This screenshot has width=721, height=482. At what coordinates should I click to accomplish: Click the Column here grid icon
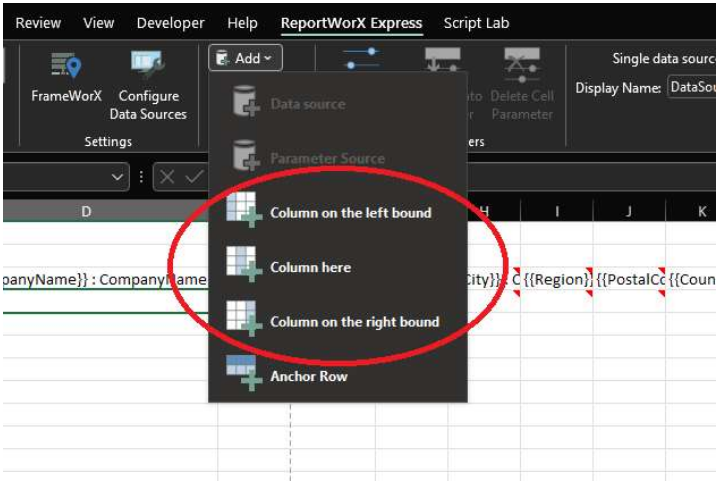click(x=244, y=264)
